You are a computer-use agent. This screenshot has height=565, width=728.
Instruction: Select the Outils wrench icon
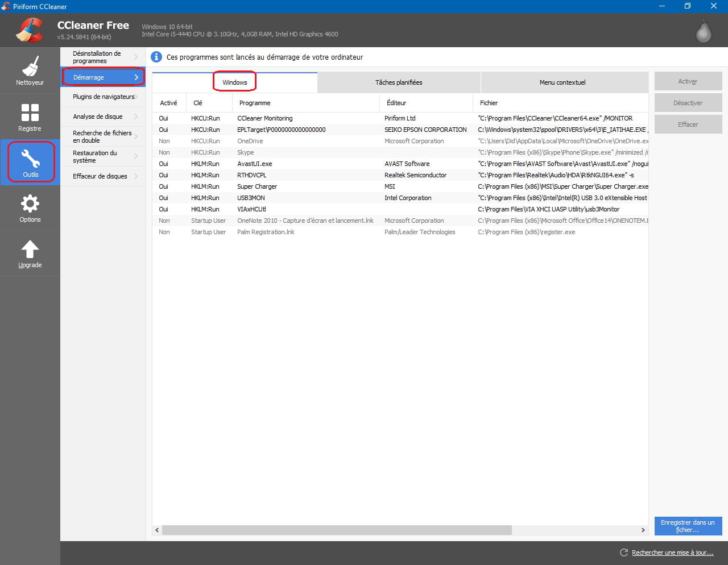pos(31,163)
